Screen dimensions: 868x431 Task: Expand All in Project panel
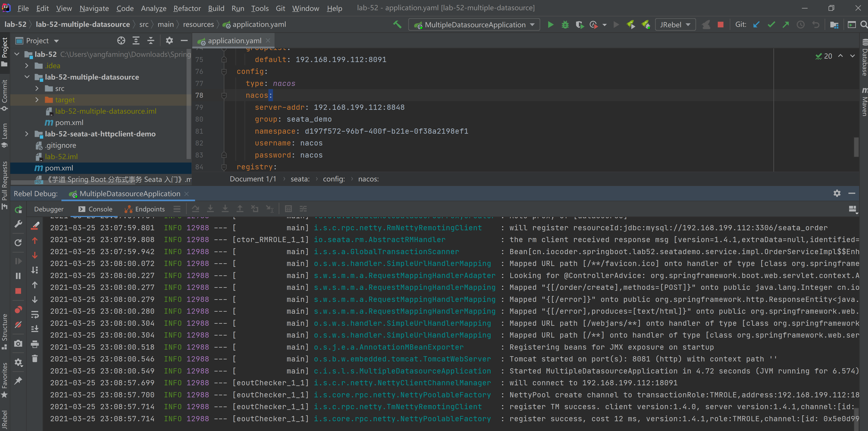(136, 41)
